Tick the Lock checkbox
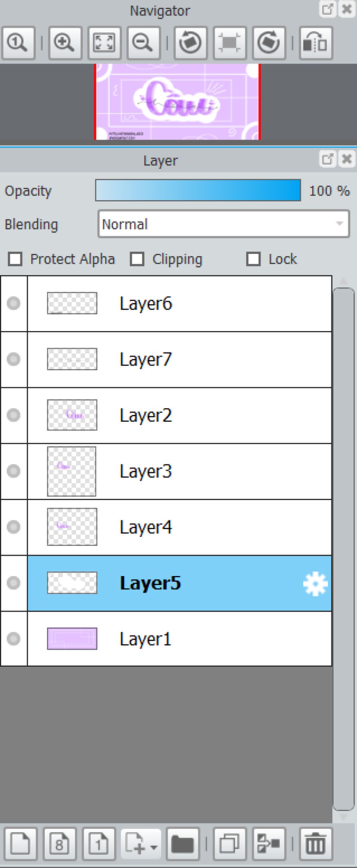The height and width of the screenshot is (868, 357). (x=253, y=259)
